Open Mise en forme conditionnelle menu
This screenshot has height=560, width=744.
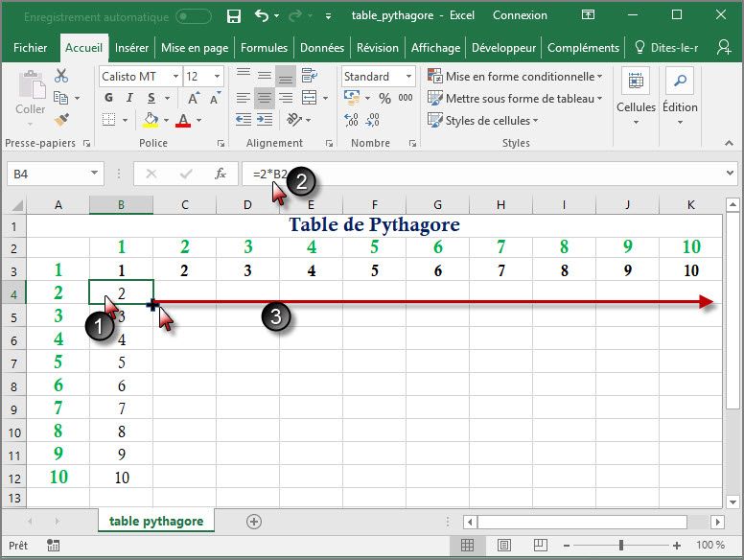pos(515,77)
